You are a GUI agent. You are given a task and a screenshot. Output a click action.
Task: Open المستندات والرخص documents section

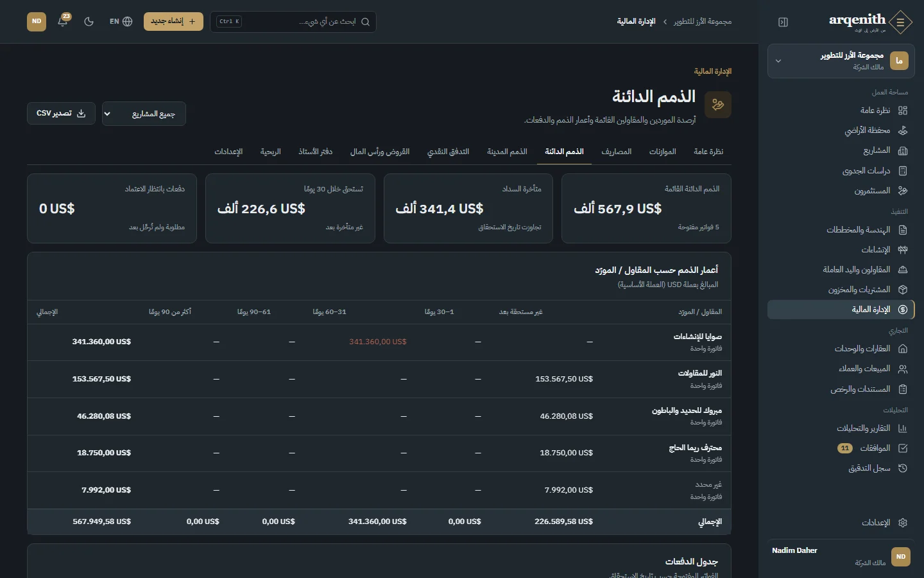coord(841,389)
